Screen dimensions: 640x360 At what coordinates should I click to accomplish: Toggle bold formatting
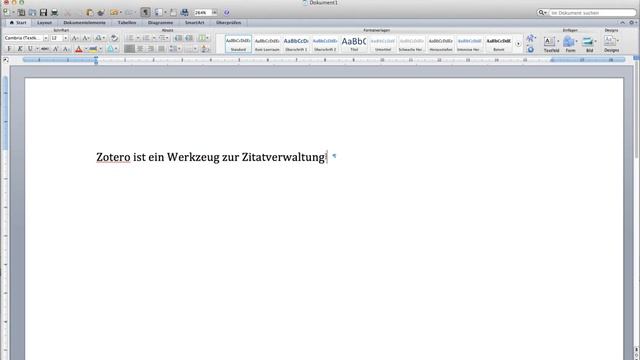9,49
